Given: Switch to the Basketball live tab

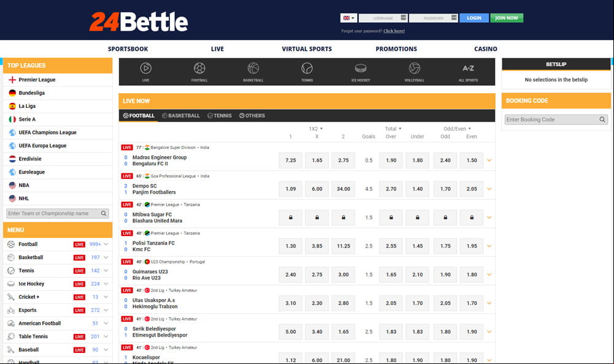Looking at the screenshot, I should point(181,116).
